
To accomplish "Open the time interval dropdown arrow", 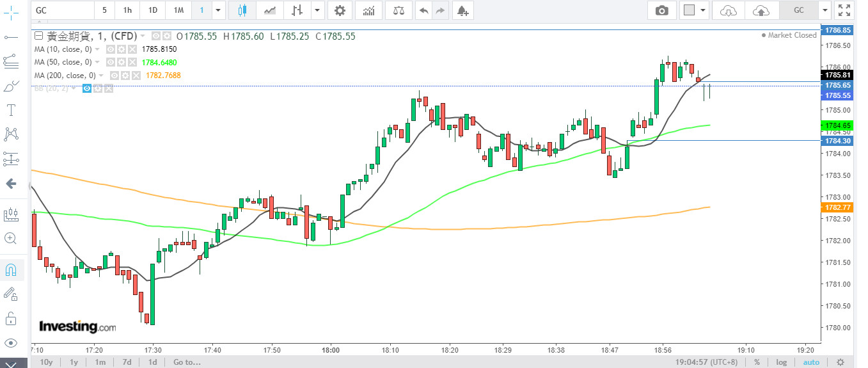I will point(219,10).
